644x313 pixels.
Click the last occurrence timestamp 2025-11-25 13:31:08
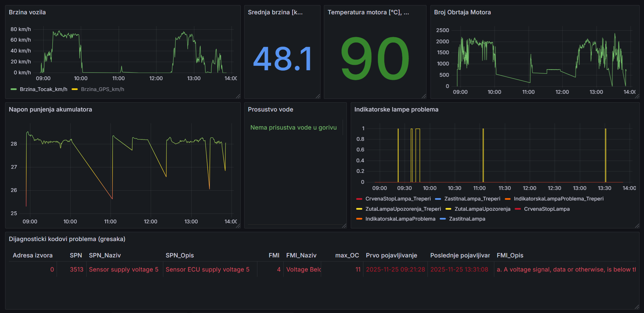point(459,269)
